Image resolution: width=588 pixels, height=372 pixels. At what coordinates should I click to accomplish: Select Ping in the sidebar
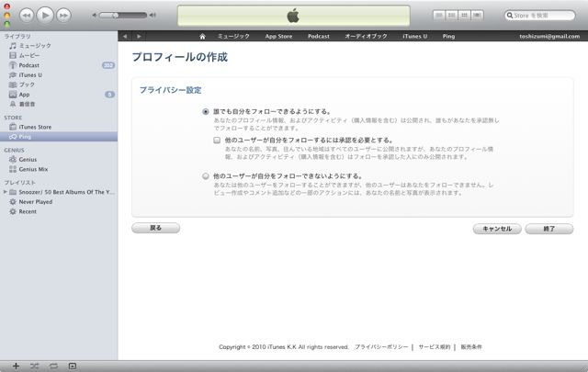(59, 137)
